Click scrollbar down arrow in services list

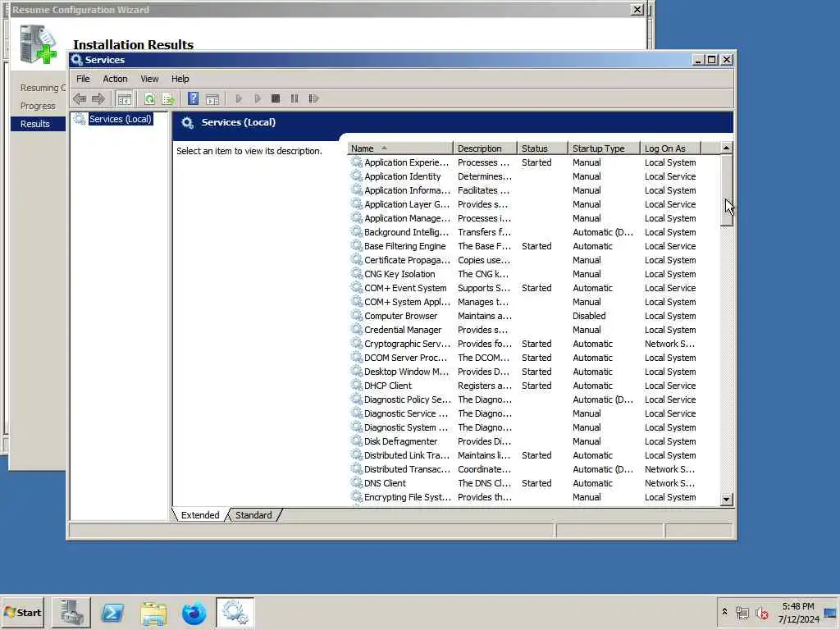[727, 500]
